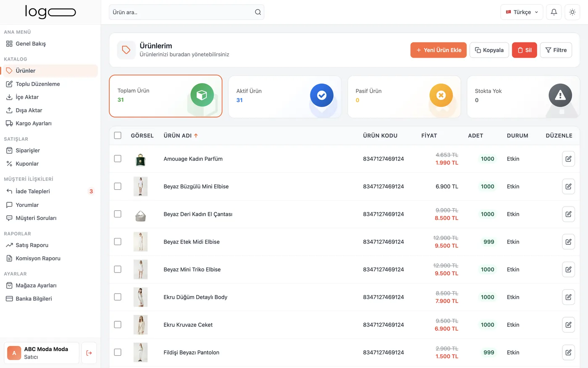The width and height of the screenshot is (588, 368).
Task: Select the Beyaz Etek Midi Elbise checkbox
Action: point(118,242)
